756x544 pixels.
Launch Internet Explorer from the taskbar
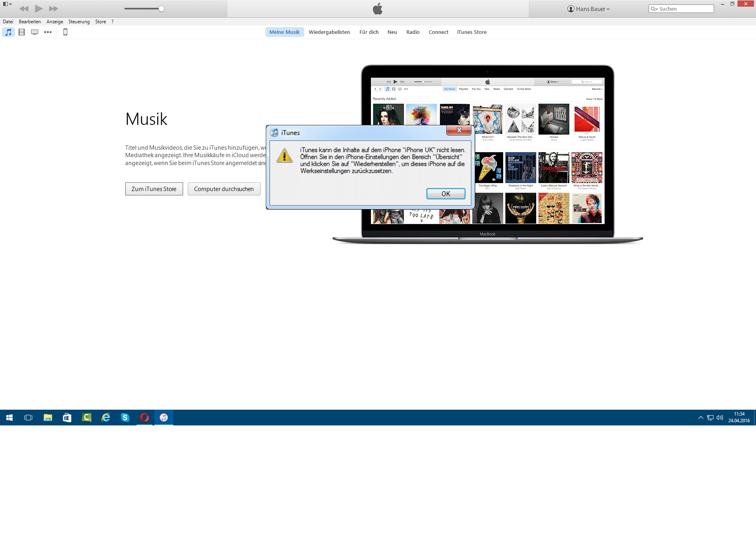click(106, 418)
